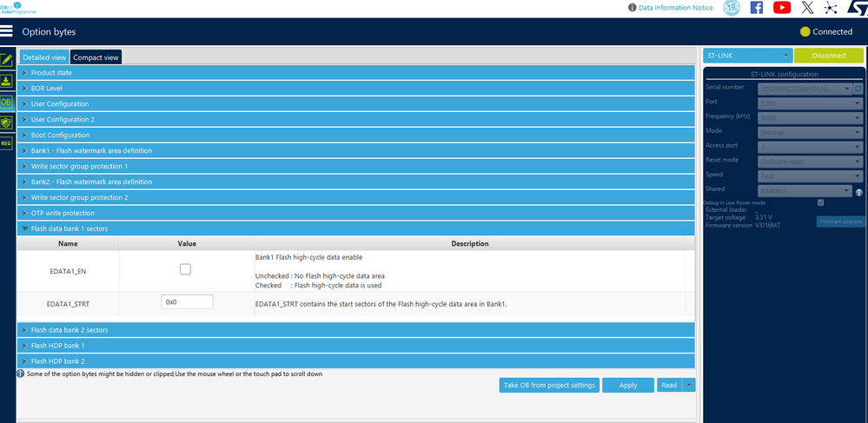Expand Bank1 Flash watermark area definition
The image size is (868, 423).
355,150
